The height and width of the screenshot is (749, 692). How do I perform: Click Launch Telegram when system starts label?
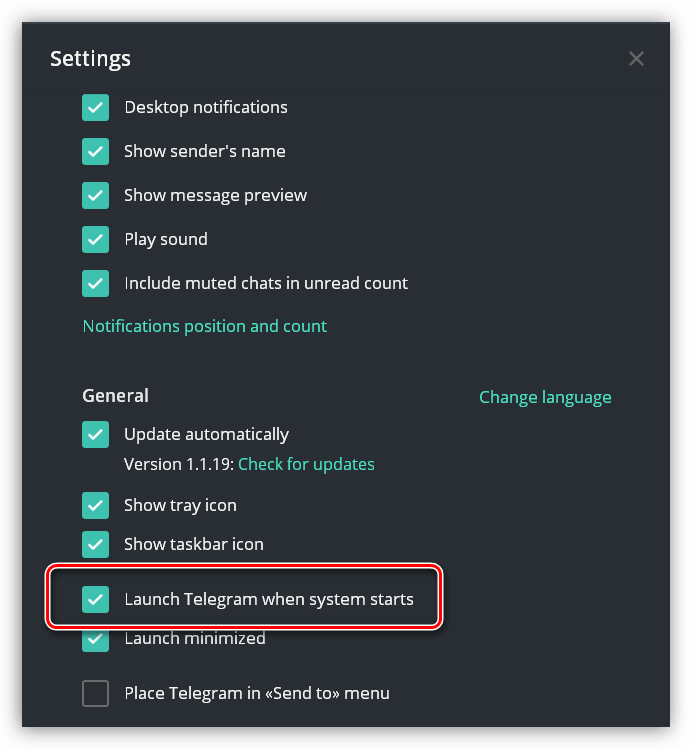click(x=268, y=599)
